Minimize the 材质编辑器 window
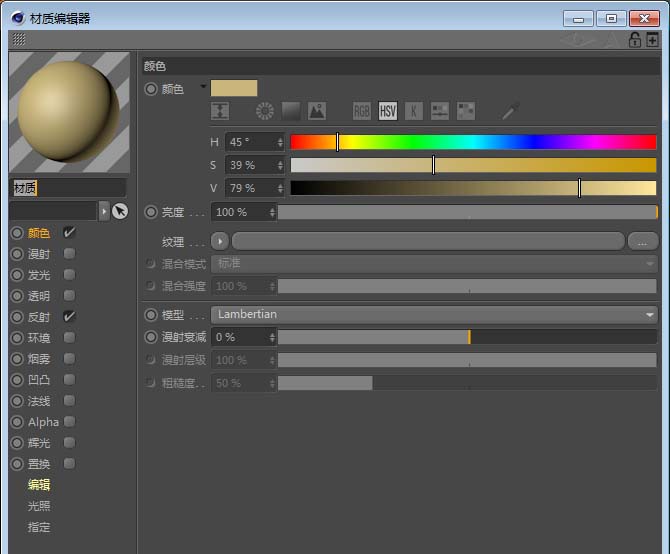This screenshot has height=554, width=670. pos(578,19)
